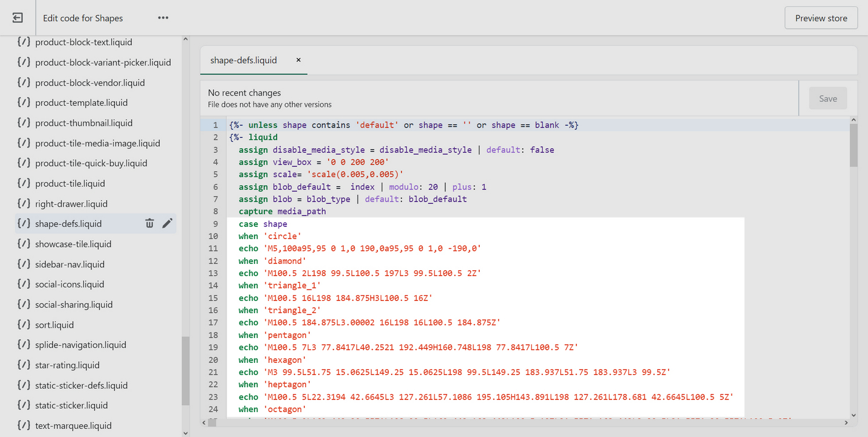This screenshot has height=437, width=868.
Task: Click 'case shape' on line 9
Action: tap(263, 224)
